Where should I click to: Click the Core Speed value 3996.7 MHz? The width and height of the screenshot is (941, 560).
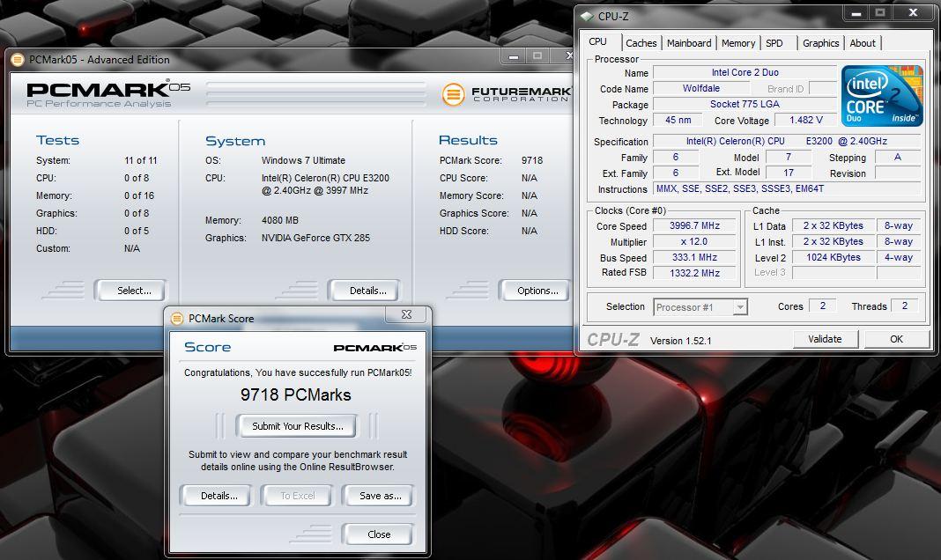[x=694, y=226]
